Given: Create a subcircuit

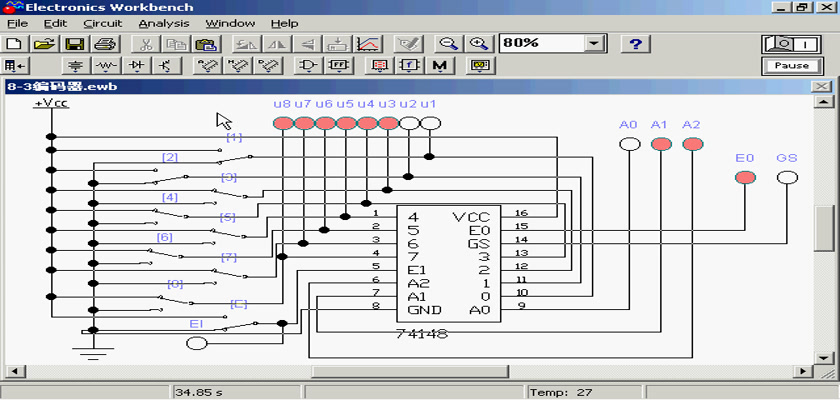Looking at the screenshot, I should click(x=338, y=44).
